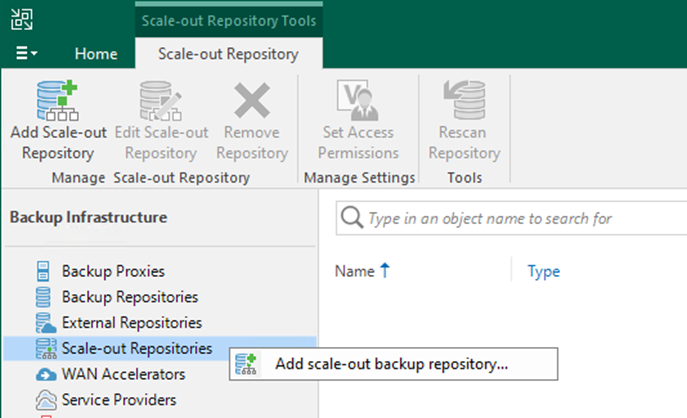
Task: Click the External Repositories cloud icon
Action: tap(46, 323)
